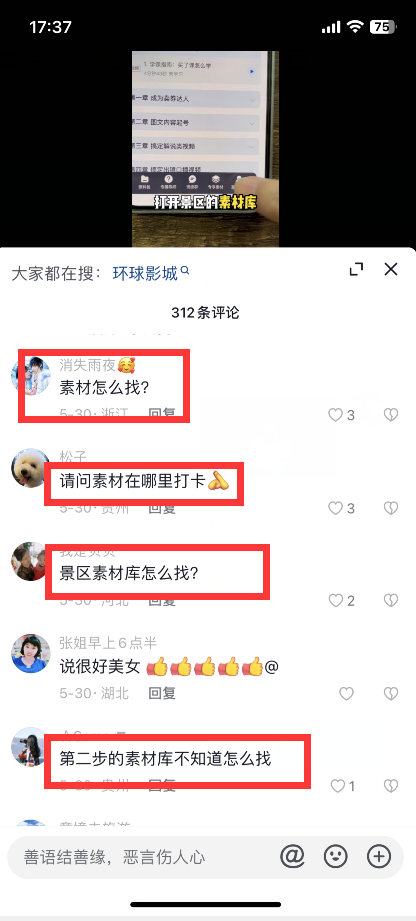
Task: Open the emoji picker in comment bar
Action: [x=336, y=857]
